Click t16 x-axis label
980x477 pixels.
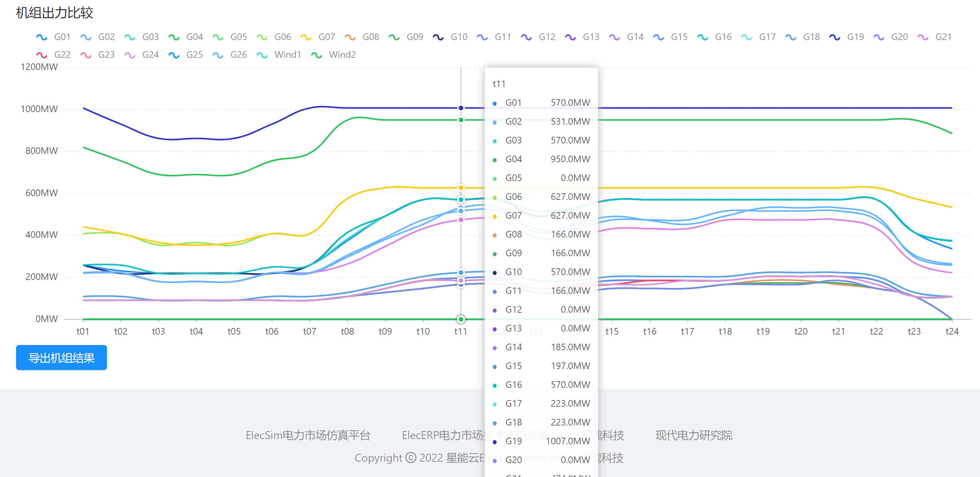pyautogui.click(x=650, y=331)
